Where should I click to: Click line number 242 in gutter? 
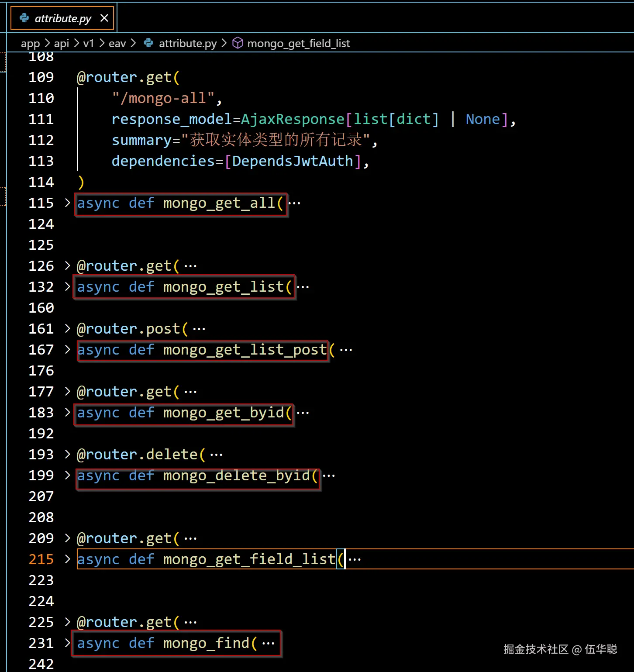[x=41, y=664]
